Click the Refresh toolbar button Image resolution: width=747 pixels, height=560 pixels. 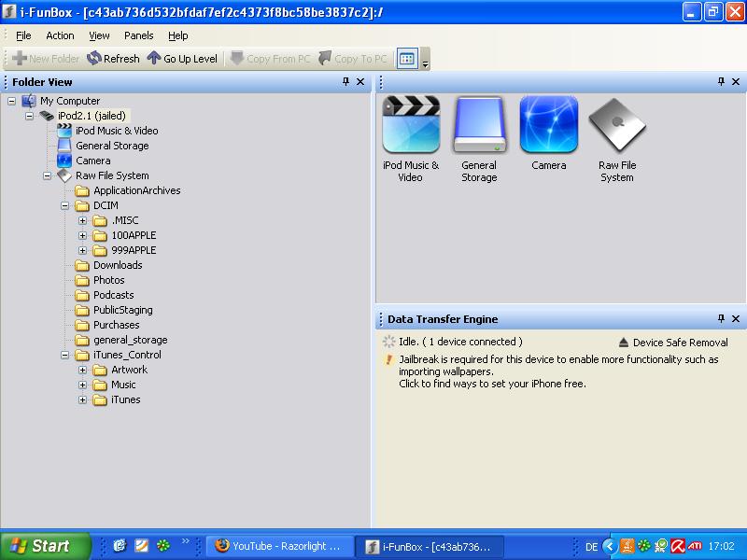pos(113,59)
